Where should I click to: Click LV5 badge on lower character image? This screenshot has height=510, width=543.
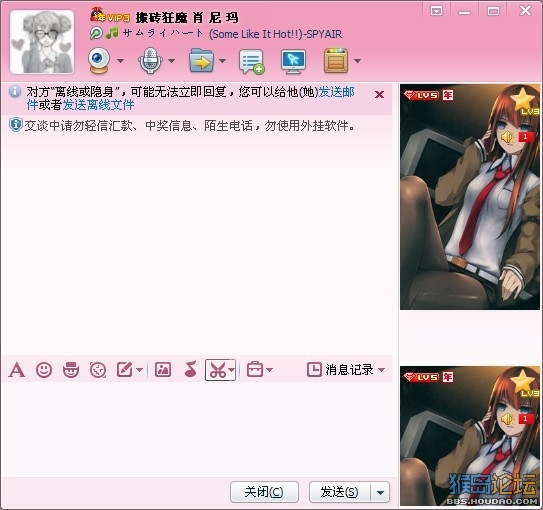click(422, 377)
